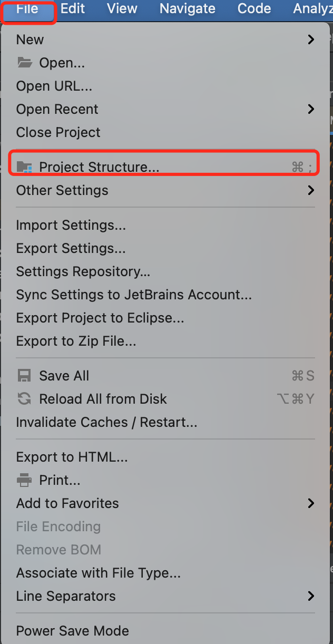Select Invalidate Caches / Restart...
This screenshot has height=644, width=333.
pyautogui.click(x=106, y=422)
